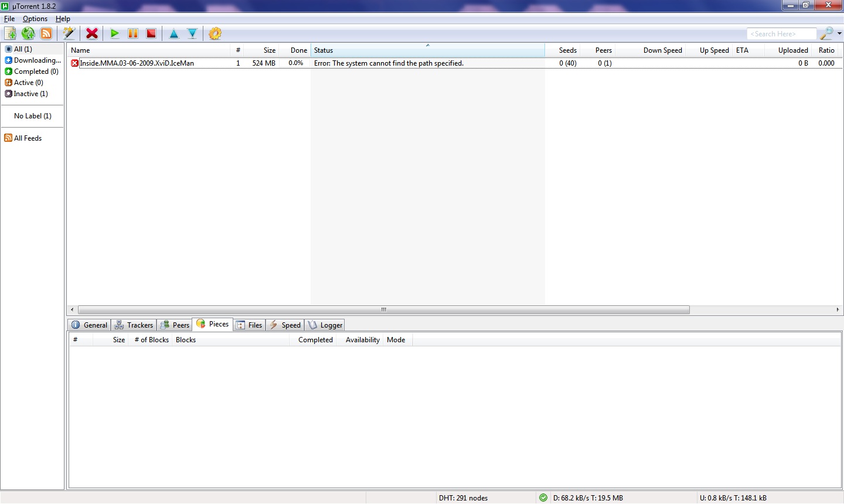Focus the Search Here input box
This screenshot has width=844, height=504.
point(782,34)
